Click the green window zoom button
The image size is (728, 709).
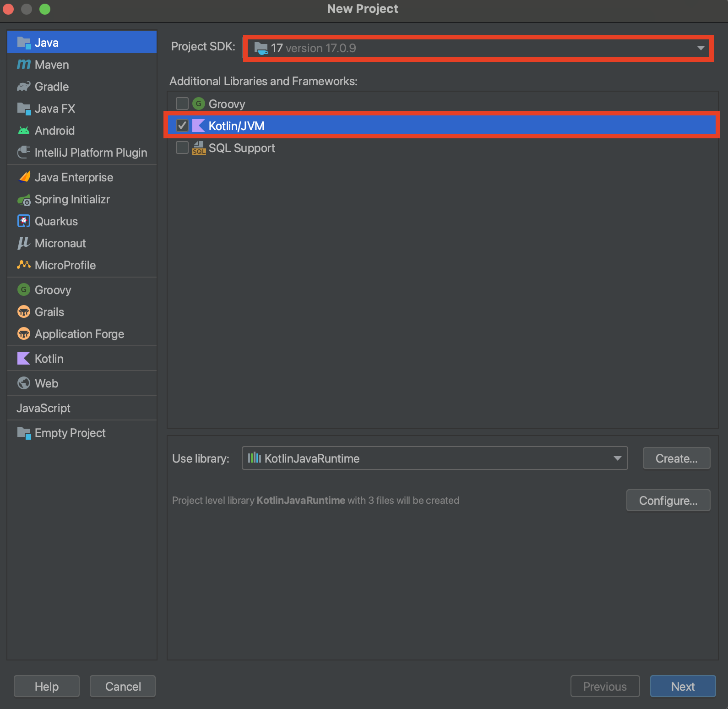[x=45, y=9]
